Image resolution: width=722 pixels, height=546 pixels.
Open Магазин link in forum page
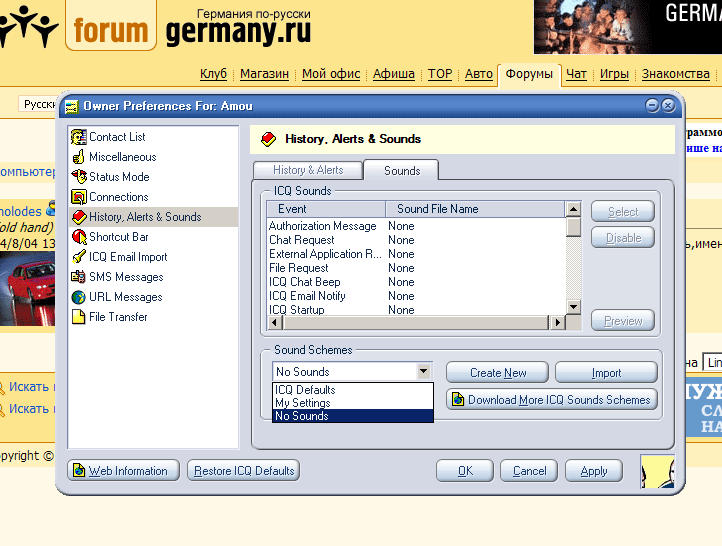(x=264, y=74)
